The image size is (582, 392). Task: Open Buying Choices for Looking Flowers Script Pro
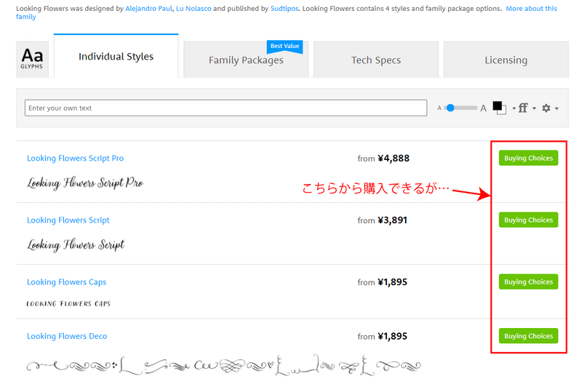coord(528,158)
